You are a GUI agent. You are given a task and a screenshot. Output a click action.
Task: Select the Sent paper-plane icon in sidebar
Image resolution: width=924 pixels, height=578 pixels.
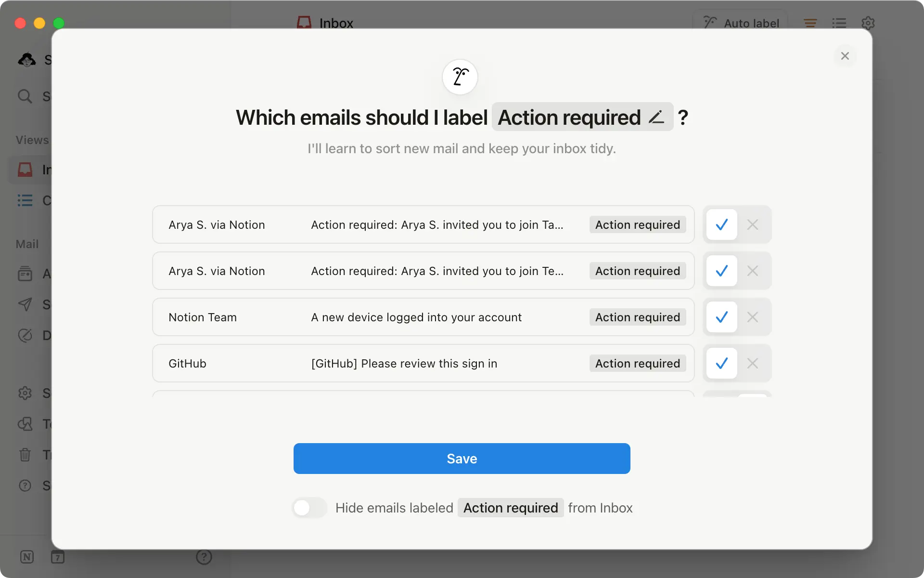tap(25, 304)
